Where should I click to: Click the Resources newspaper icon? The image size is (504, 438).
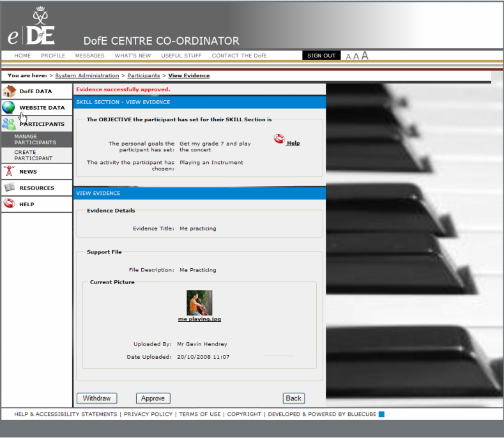click(x=9, y=188)
